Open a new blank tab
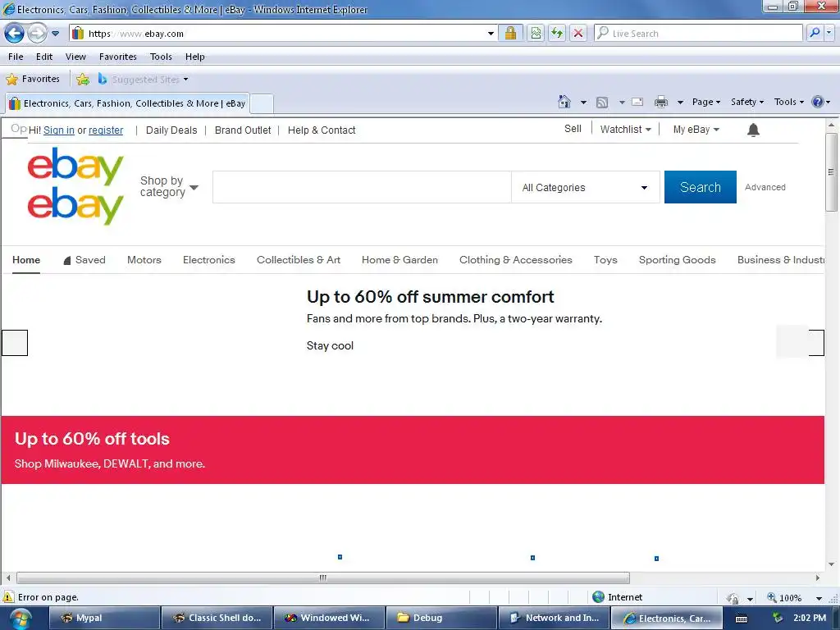840x630 pixels. [x=262, y=103]
